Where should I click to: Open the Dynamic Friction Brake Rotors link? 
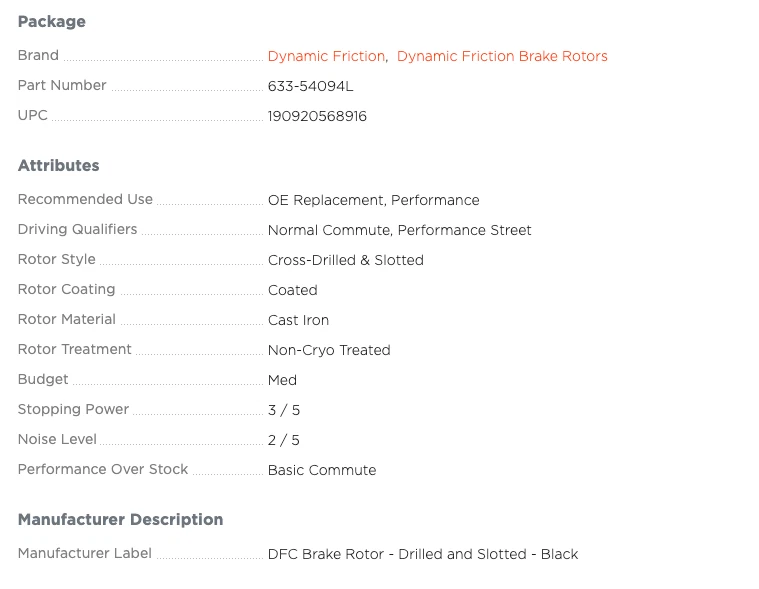502,56
